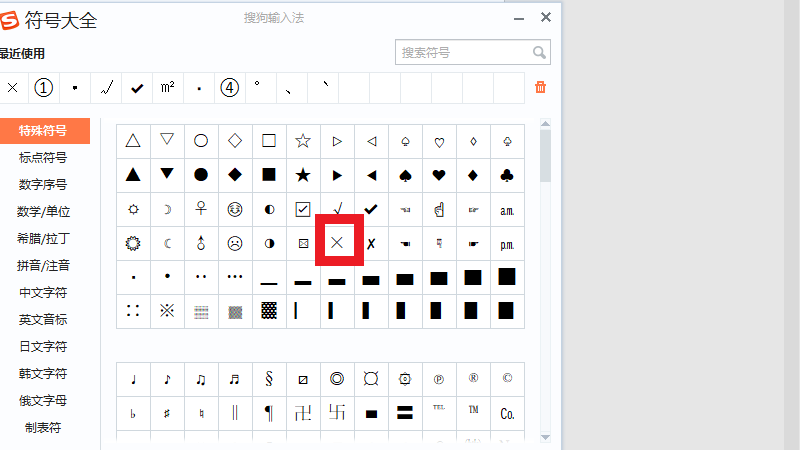Insert the sad face ☹ symbol
Image resolution: width=800 pixels, height=450 pixels.
[x=235, y=242]
